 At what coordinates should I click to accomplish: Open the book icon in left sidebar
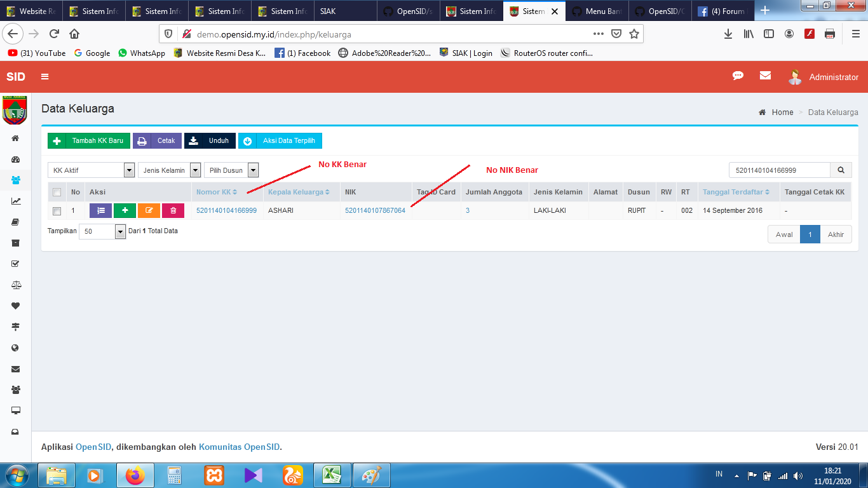pos(15,222)
